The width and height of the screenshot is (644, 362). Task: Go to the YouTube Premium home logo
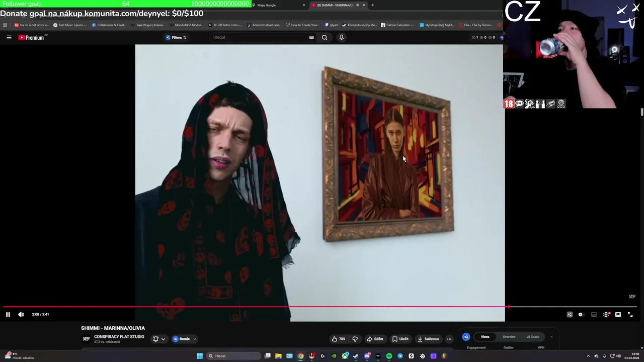tap(32, 37)
